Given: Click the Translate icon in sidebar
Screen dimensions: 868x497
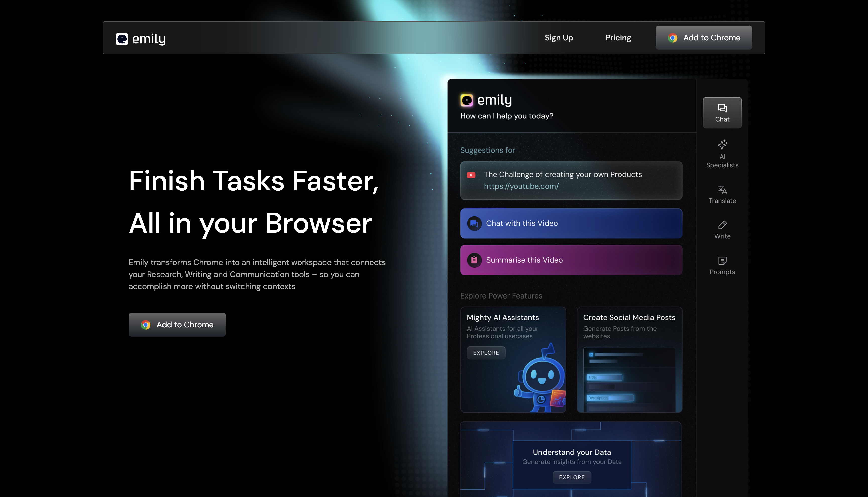Looking at the screenshot, I should pyautogui.click(x=722, y=190).
